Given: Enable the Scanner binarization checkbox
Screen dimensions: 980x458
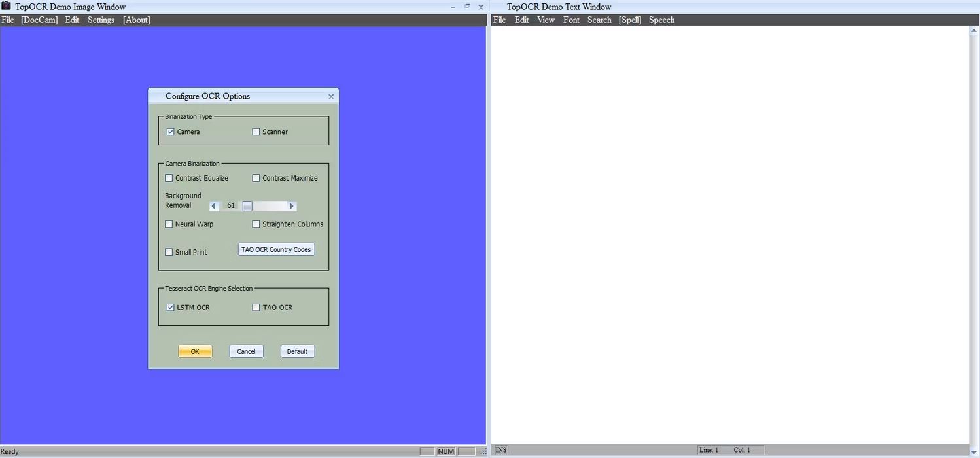Looking at the screenshot, I should click(256, 132).
